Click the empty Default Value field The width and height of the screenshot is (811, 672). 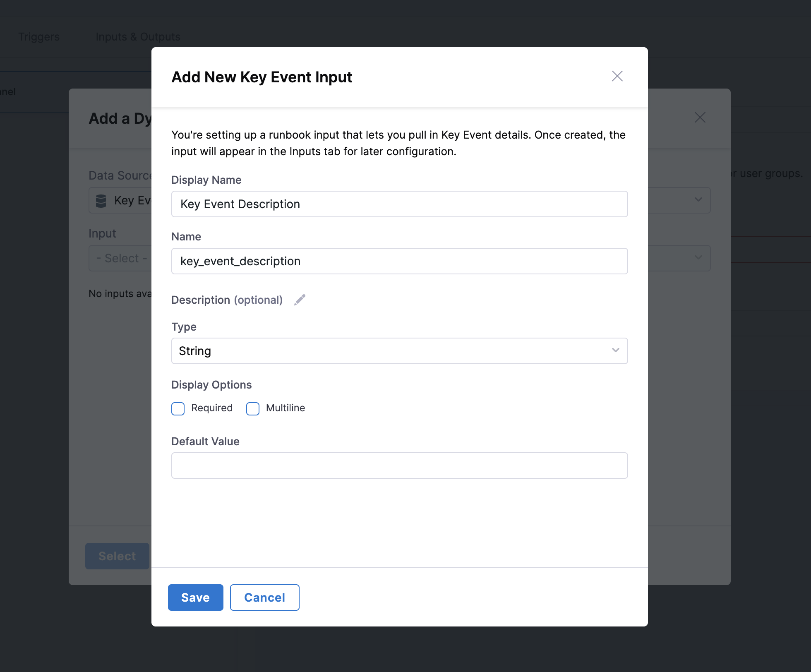[x=399, y=465]
